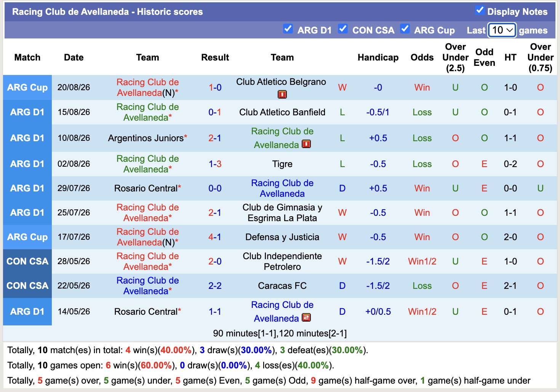Click the HT score 0-2 in Tigre row
This screenshot has height=392, width=560.
point(510,164)
